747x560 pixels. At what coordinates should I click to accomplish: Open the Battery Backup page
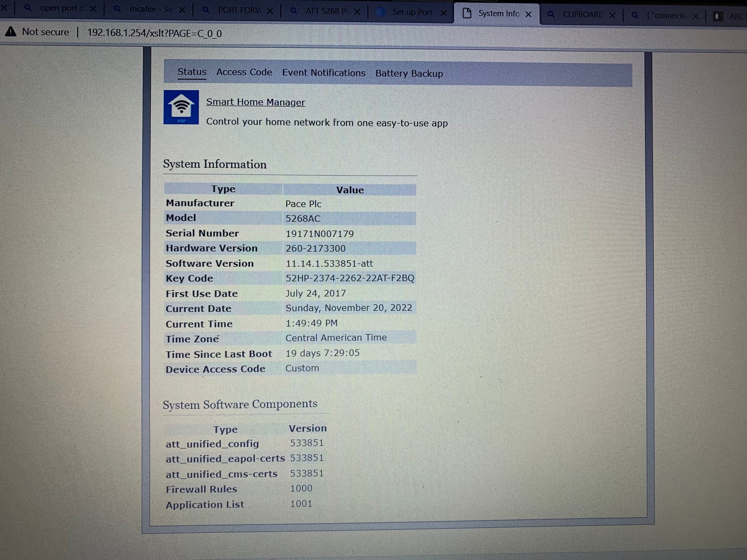click(x=409, y=73)
